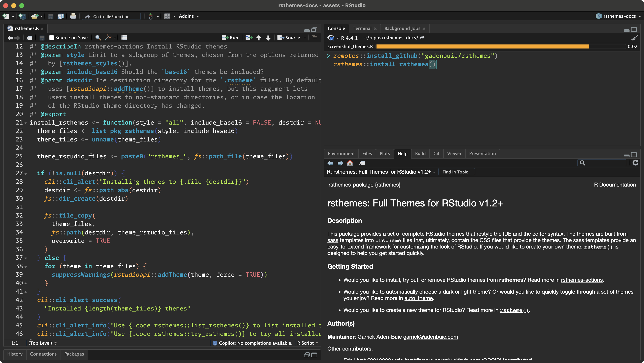Click the refresh help topic icon

[x=635, y=163]
